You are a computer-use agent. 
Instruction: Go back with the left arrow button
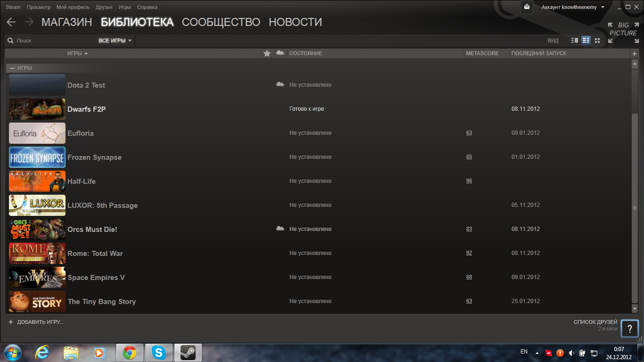[x=11, y=22]
